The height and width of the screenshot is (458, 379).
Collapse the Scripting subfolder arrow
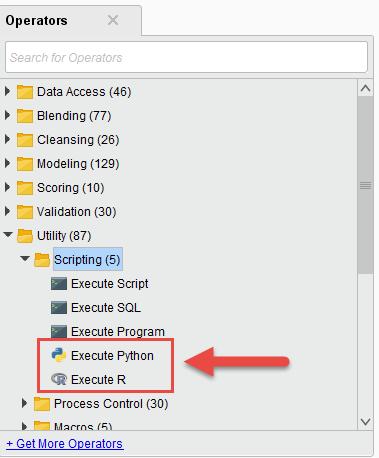pos(25,259)
